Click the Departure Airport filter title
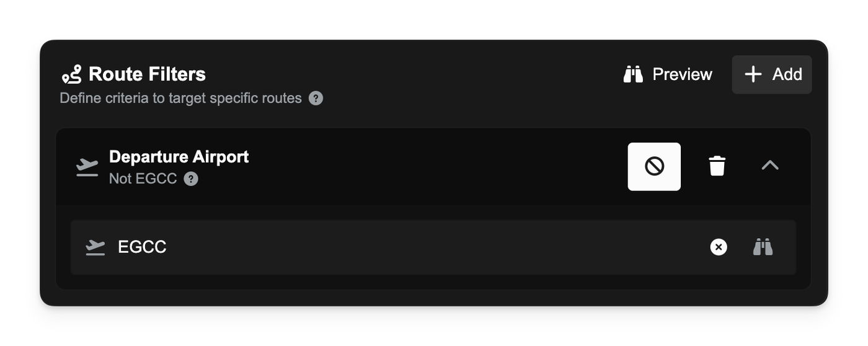868x346 pixels. click(179, 157)
